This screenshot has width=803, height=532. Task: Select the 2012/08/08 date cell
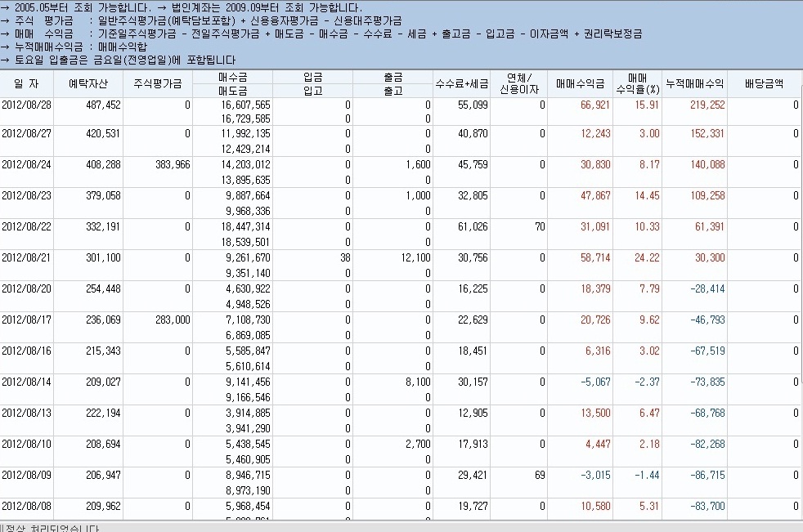(27, 506)
